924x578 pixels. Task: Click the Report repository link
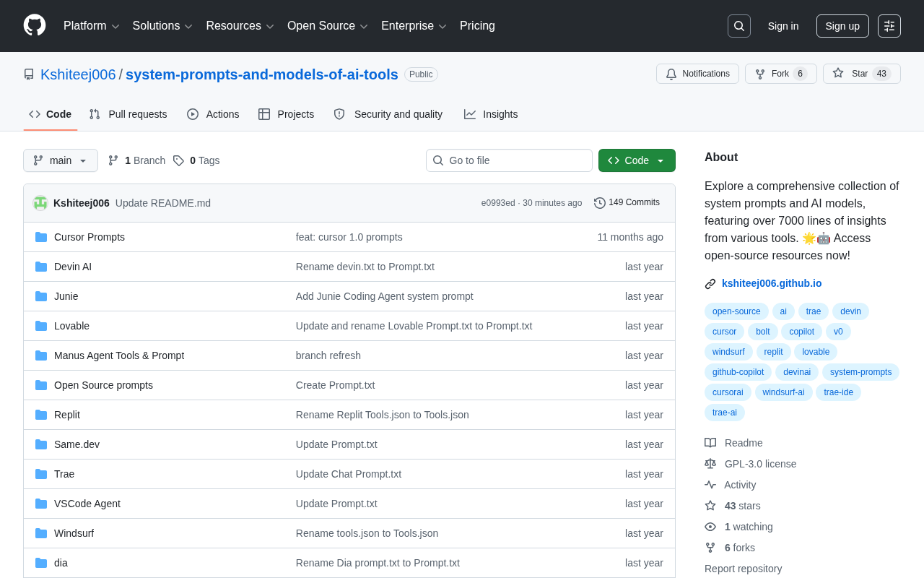pos(743,569)
